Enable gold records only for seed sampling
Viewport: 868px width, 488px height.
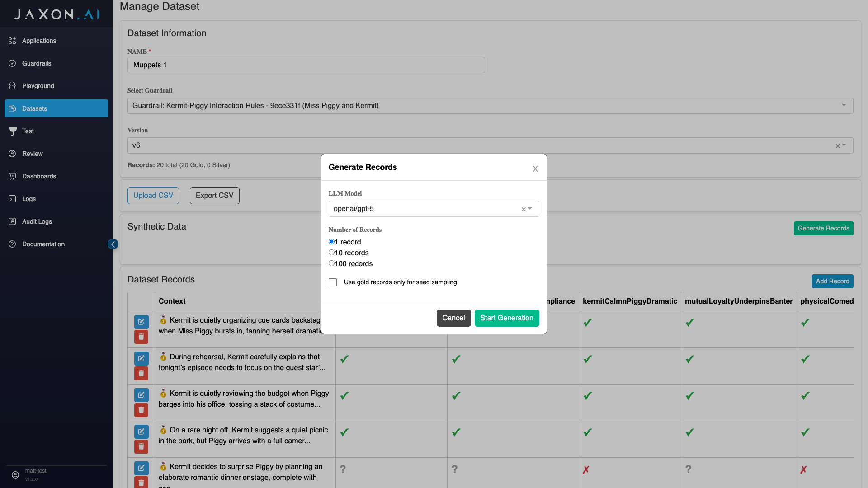333,282
